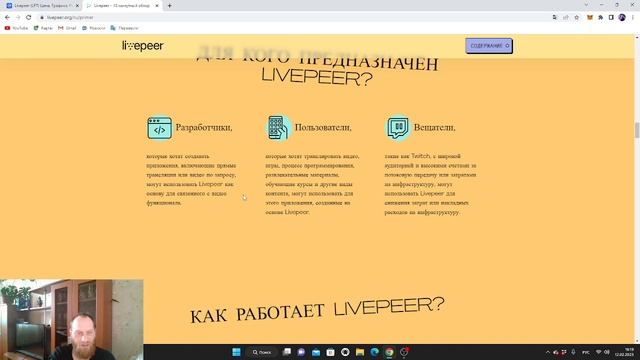Click the translate page icon in address bar

pos(555,18)
